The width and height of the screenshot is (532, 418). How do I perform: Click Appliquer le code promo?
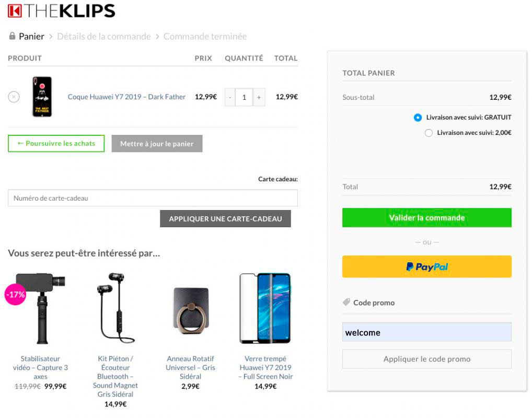(426, 359)
